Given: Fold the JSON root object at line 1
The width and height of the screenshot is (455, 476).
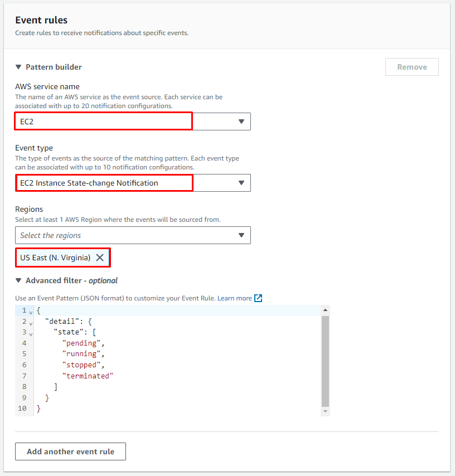Looking at the screenshot, I should [31, 312].
